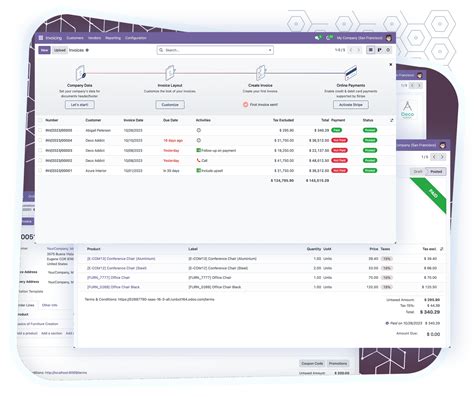Open activity clock for the 16 days ago invoice
The width and height of the screenshot is (474, 397).
click(x=199, y=140)
